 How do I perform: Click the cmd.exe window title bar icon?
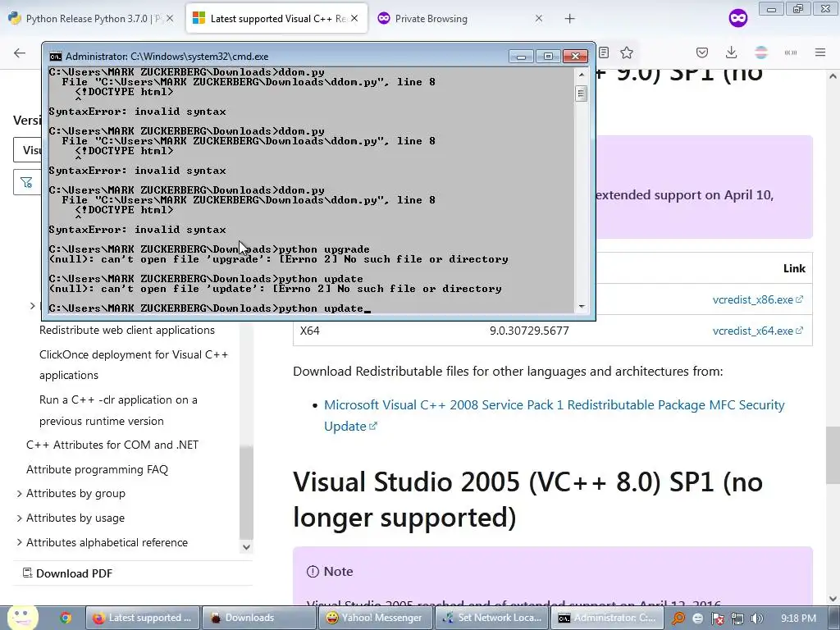[55, 57]
